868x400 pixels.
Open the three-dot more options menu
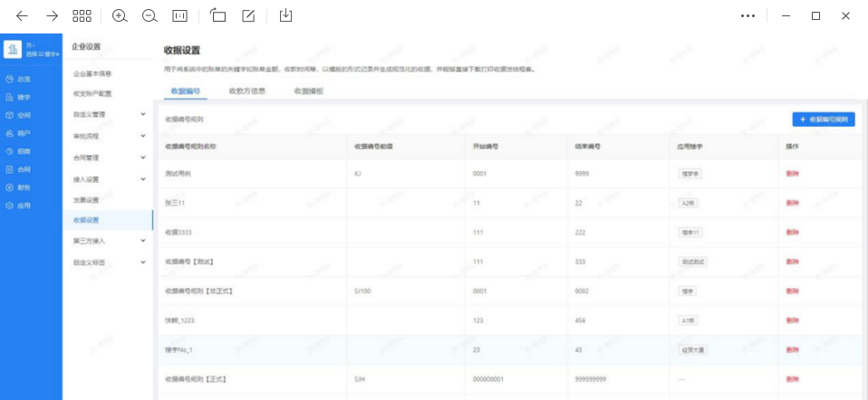tap(747, 15)
